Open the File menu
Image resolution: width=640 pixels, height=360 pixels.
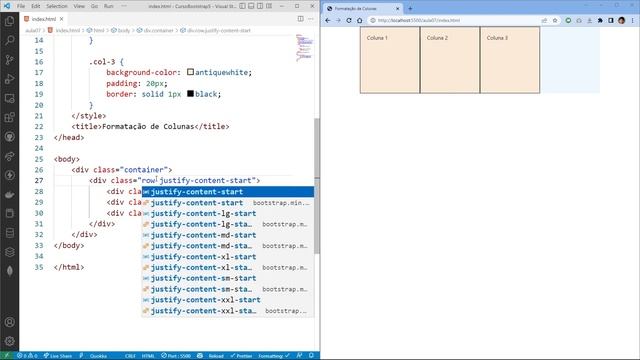coord(21,6)
